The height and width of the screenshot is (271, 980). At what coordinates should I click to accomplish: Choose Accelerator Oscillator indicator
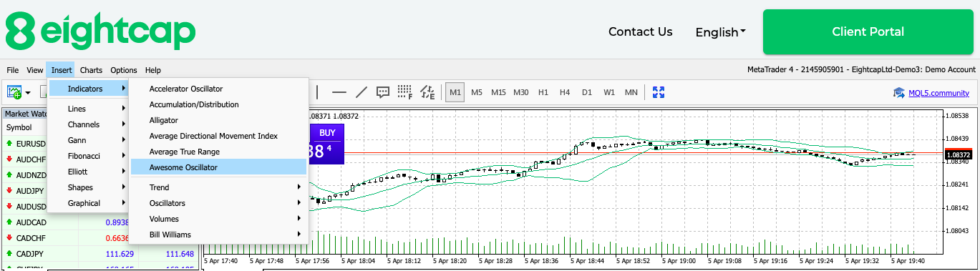click(218, 89)
